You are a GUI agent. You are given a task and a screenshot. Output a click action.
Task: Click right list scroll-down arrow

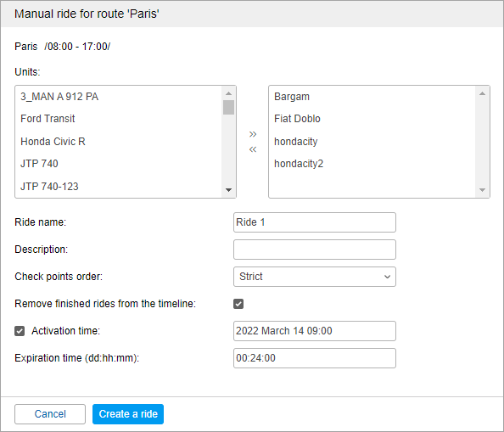482,190
